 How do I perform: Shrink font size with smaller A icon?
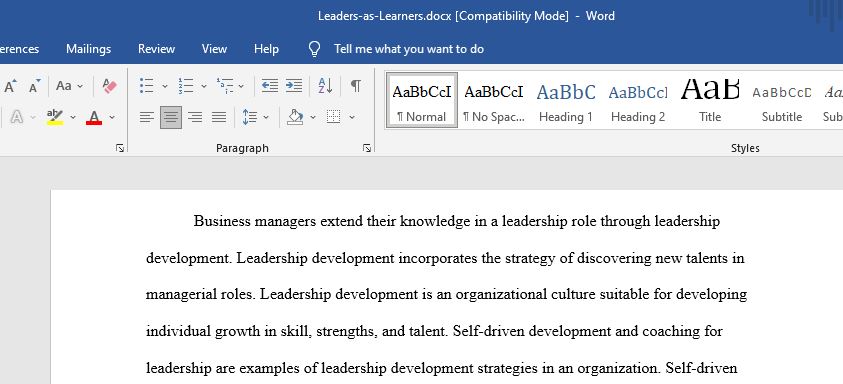tap(34, 86)
